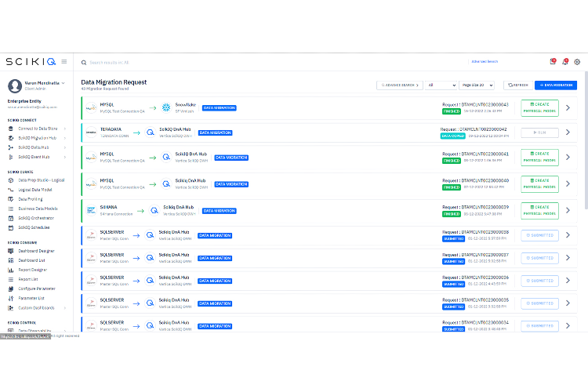Click the Teradata source logo
The image size is (588, 392).
coord(91,132)
